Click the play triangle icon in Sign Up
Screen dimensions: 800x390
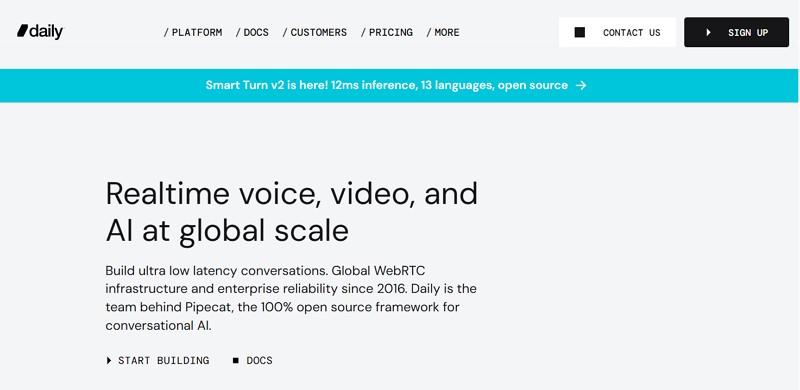click(x=708, y=33)
